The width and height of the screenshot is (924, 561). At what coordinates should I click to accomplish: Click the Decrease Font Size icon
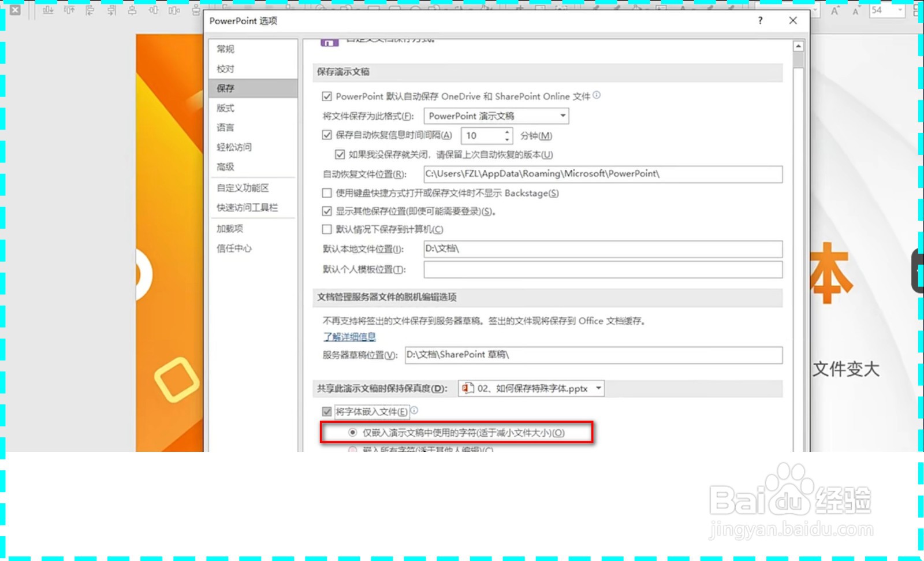[x=856, y=10]
